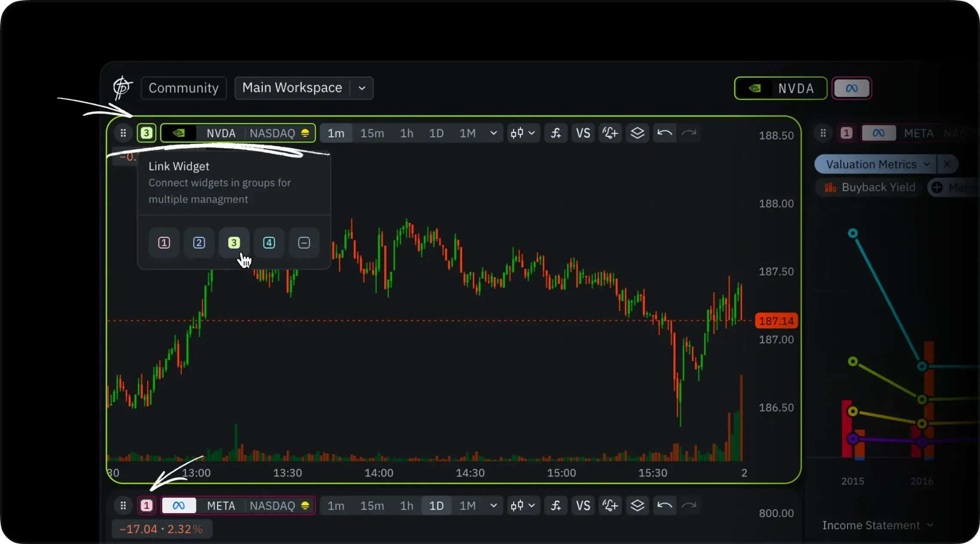Switch META chart to 1h timeframe
Image resolution: width=980 pixels, height=544 pixels.
406,506
